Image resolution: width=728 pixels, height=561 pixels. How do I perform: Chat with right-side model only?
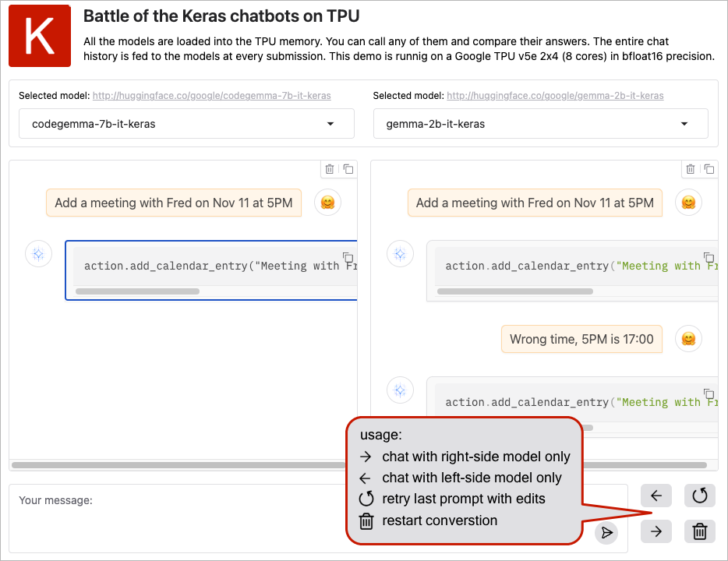pyautogui.click(x=656, y=531)
